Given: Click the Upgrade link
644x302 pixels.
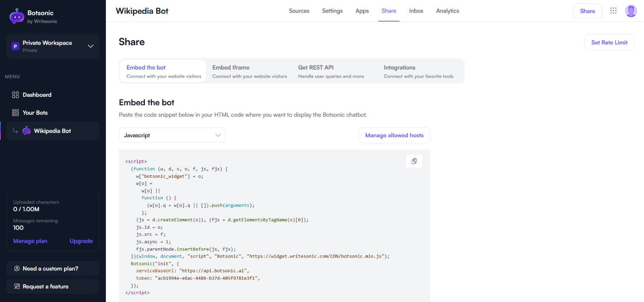Looking at the screenshot, I should 81,241.
